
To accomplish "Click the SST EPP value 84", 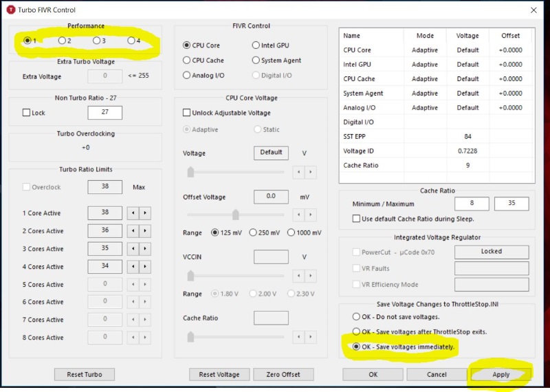I will click(x=467, y=136).
